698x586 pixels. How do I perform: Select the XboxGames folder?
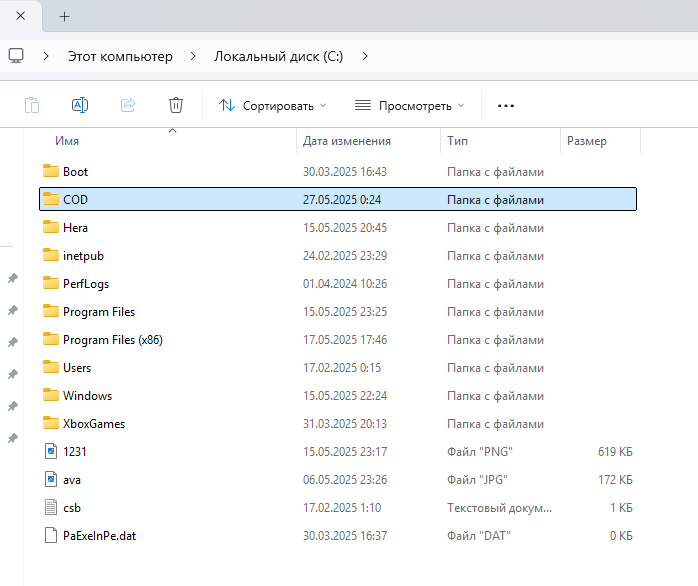coord(338,424)
